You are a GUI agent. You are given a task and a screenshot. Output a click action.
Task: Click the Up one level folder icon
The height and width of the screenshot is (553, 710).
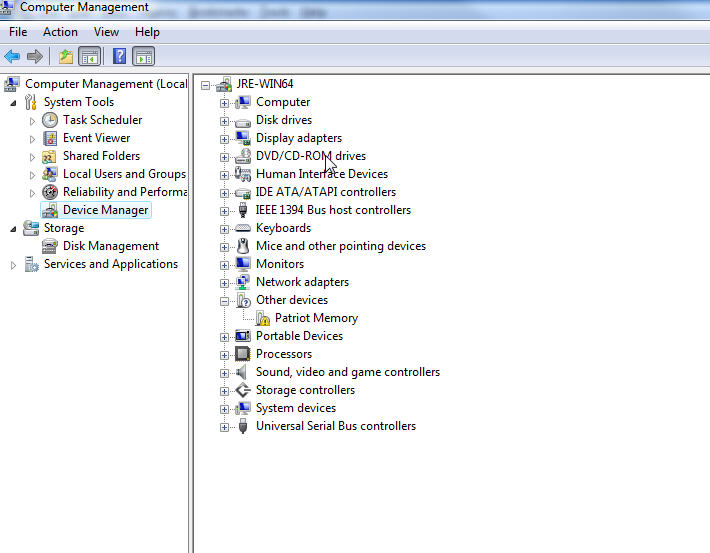pos(66,56)
